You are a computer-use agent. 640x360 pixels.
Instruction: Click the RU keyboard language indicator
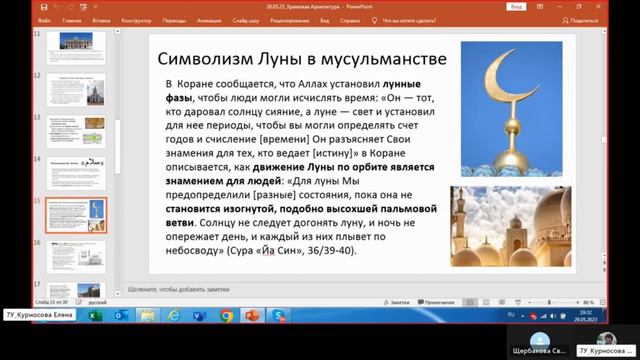[511, 315]
